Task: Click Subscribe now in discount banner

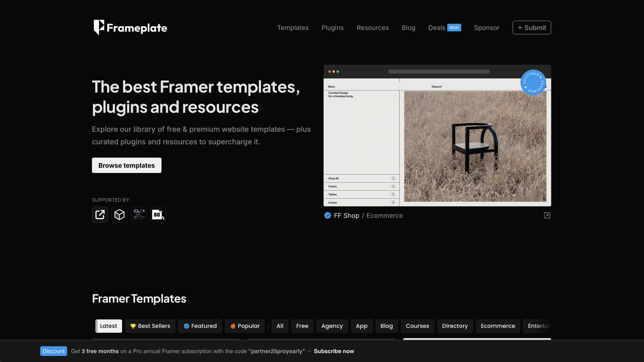Action: [334, 351]
